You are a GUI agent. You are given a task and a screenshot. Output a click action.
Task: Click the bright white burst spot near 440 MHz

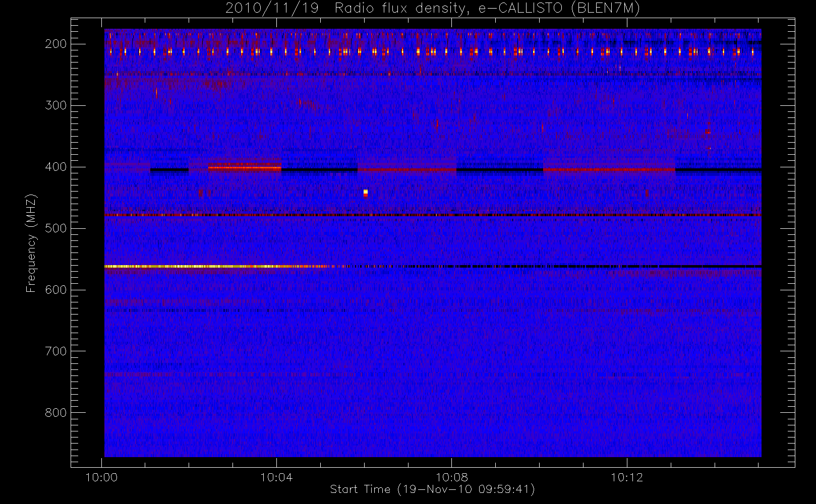[x=366, y=193]
